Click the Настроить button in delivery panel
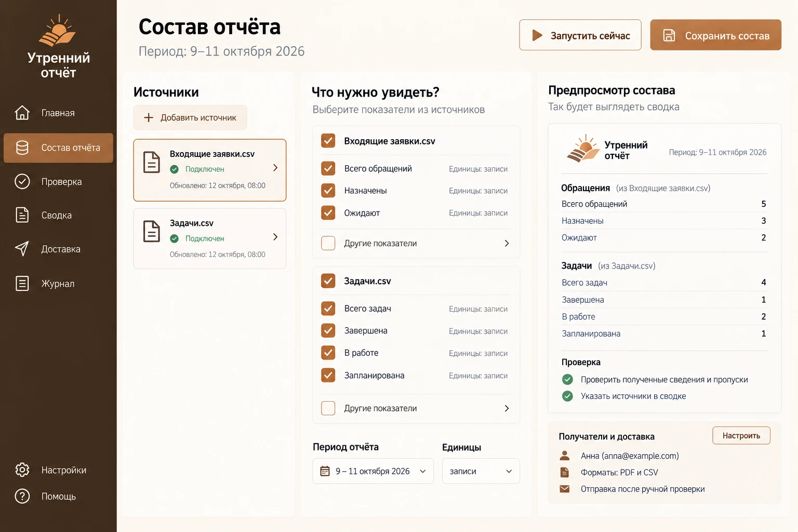This screenshot has width=798, height=532. [x=741, y=435]
